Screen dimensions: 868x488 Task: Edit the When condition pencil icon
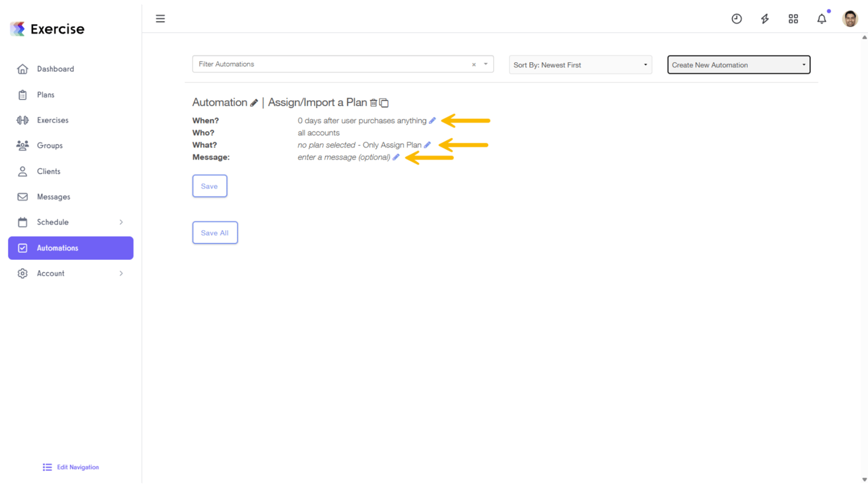click(433, 120)
